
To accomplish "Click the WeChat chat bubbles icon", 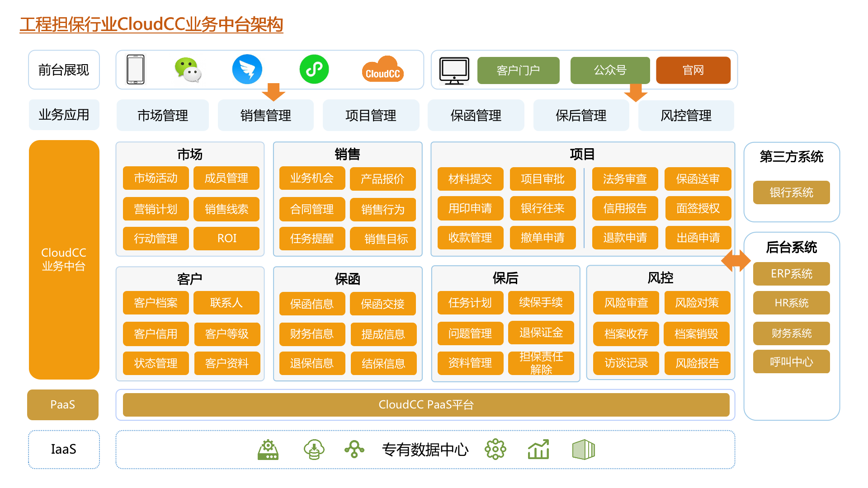I will coord(188,70).
